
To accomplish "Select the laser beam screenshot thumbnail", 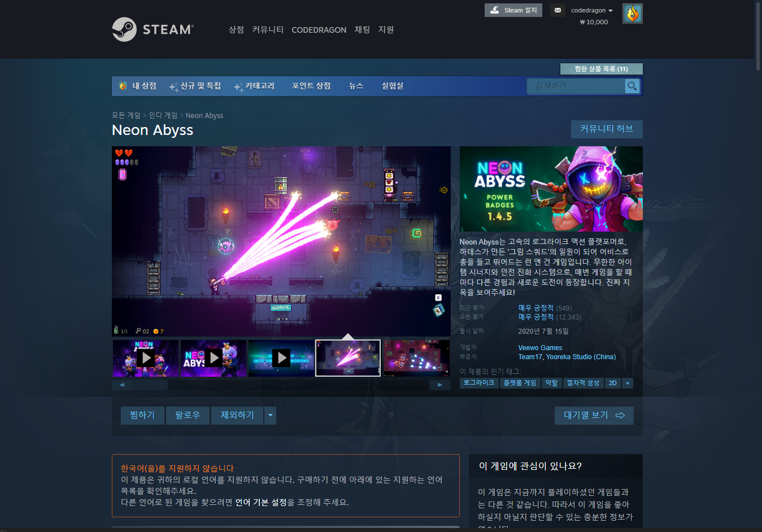I will pyautogui.click(x=348, y=358).
